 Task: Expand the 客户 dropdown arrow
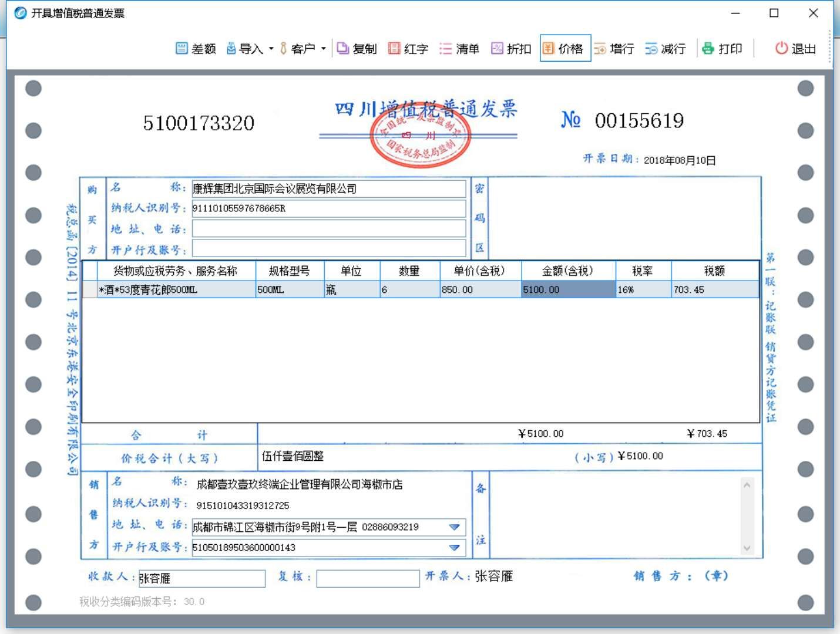click(324, 49)
